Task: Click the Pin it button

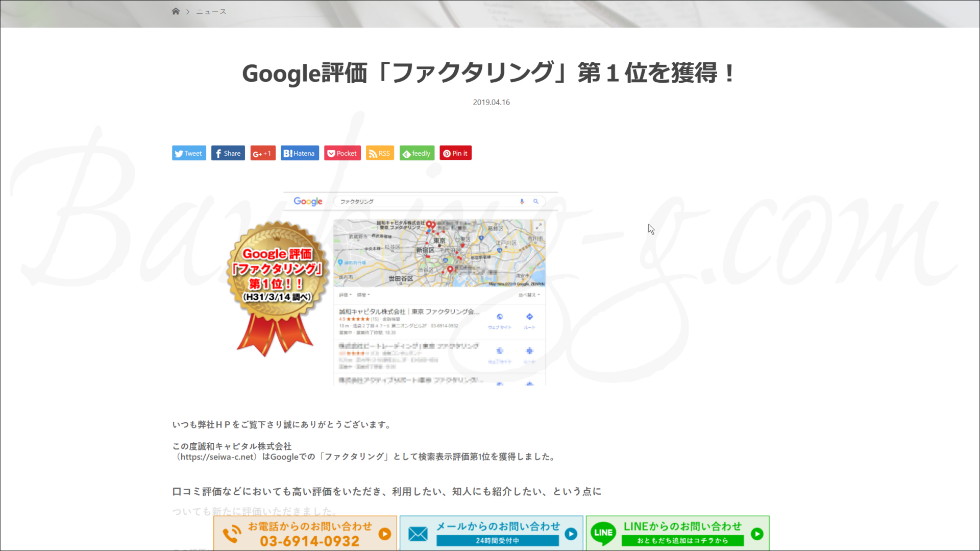Action: click(455, 153)
